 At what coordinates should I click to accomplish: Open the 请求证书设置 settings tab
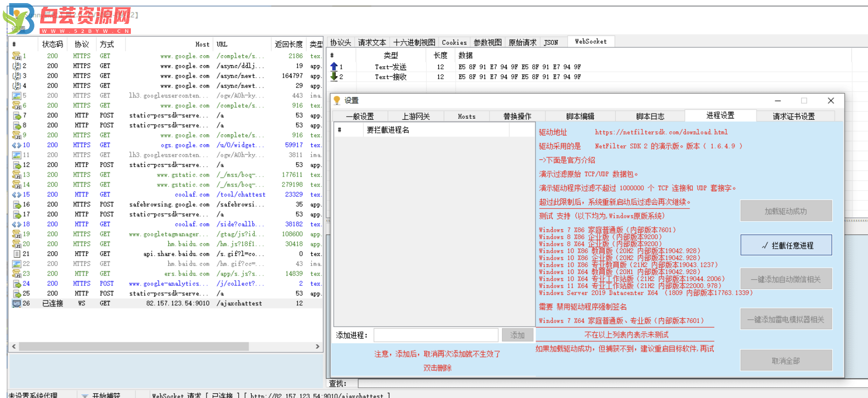click(x=794, y=117)
